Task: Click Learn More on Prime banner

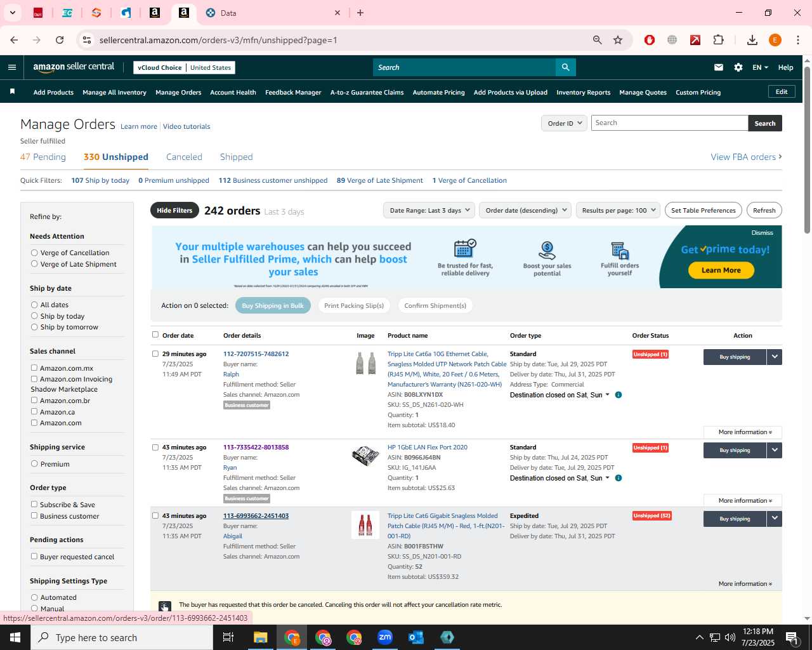Action: (721, 270)
